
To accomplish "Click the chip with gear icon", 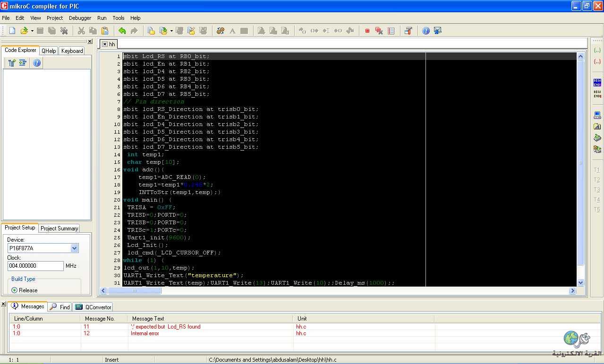I will click(x=597, y=149).
